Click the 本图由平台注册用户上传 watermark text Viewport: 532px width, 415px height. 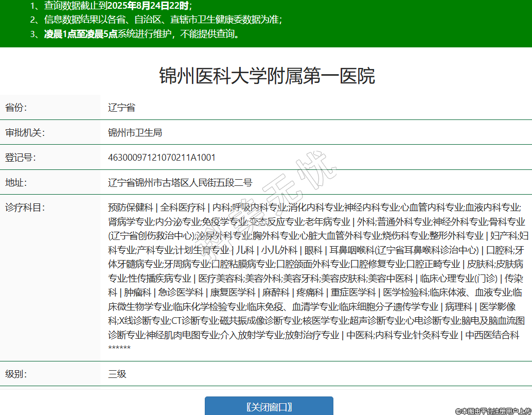[x=493, y=410]
